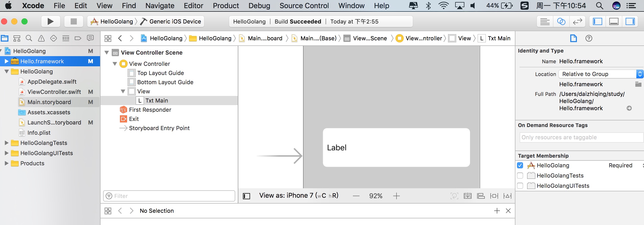The height and width of the screenshot is (225, 644).
Task: Run the HelloGolang build with Play button
Action: pos(51,21)
